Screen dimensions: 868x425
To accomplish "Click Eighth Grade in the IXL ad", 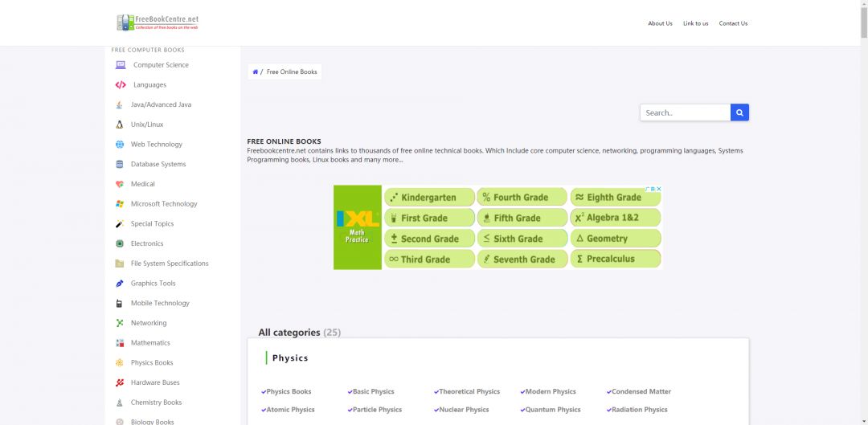I will (616, 197).
